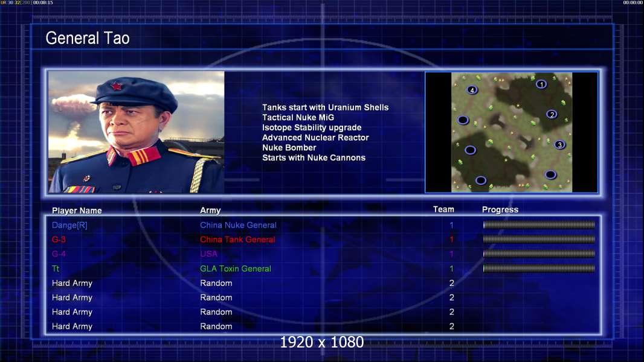Click the 00:08:15 timer at top left

(x=43, y=2)
